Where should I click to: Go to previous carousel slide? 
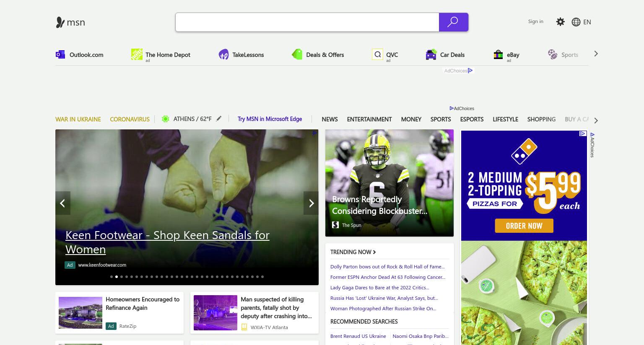pyautogui.click(x=62, y=203)
